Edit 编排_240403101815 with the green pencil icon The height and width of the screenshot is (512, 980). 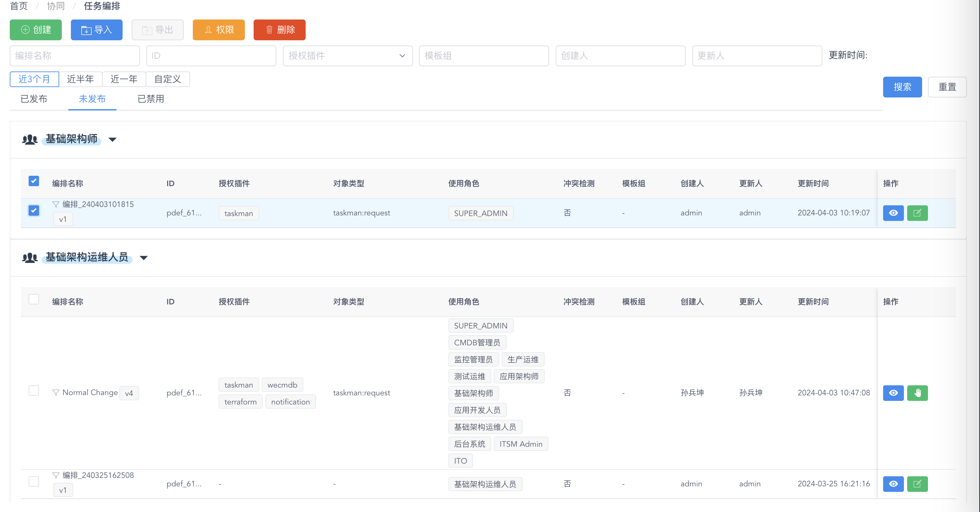[x=917, y=213]
